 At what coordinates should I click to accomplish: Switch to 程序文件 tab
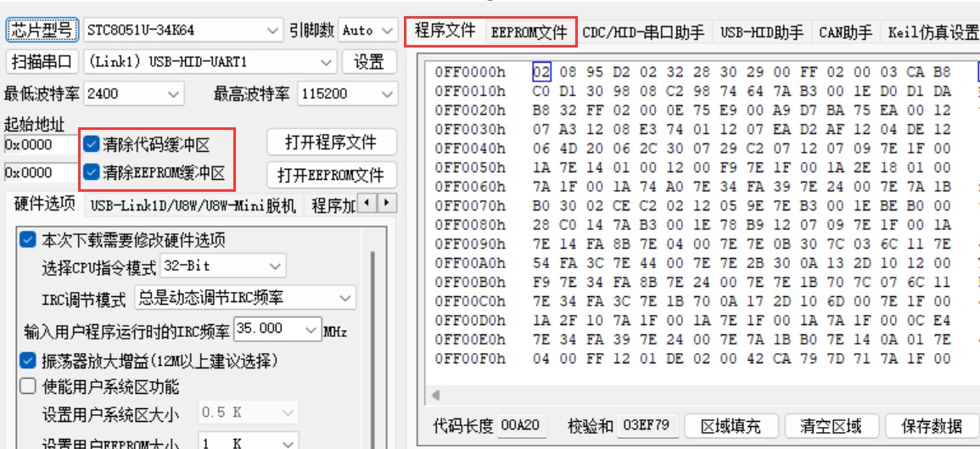tap(445, 31)
